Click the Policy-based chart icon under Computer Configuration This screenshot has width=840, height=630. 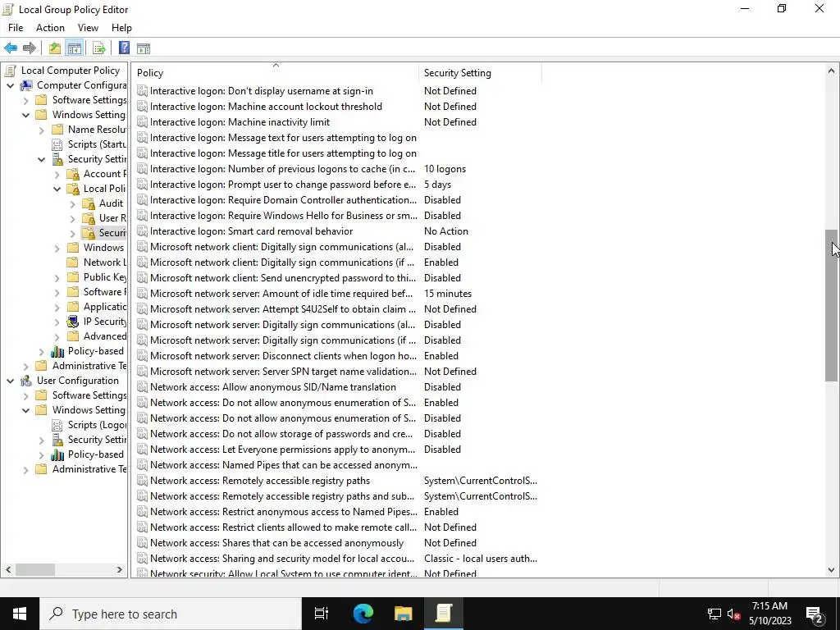coord(57,351)
